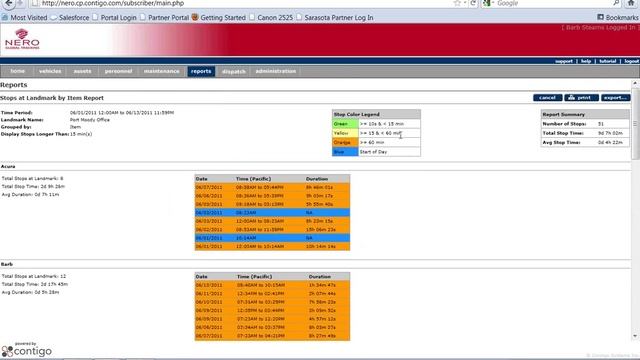This screenshot has width=640, height=360.
Task: Click the blue 10:14AM row in Acura table
Action: 272,238
